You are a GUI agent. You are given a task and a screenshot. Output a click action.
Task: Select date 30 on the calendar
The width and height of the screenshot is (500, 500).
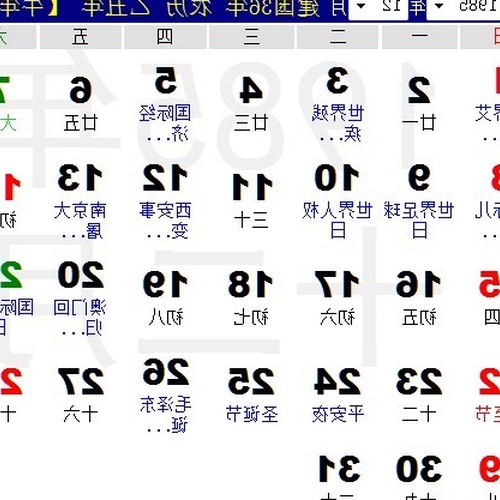tap(419, 469)
